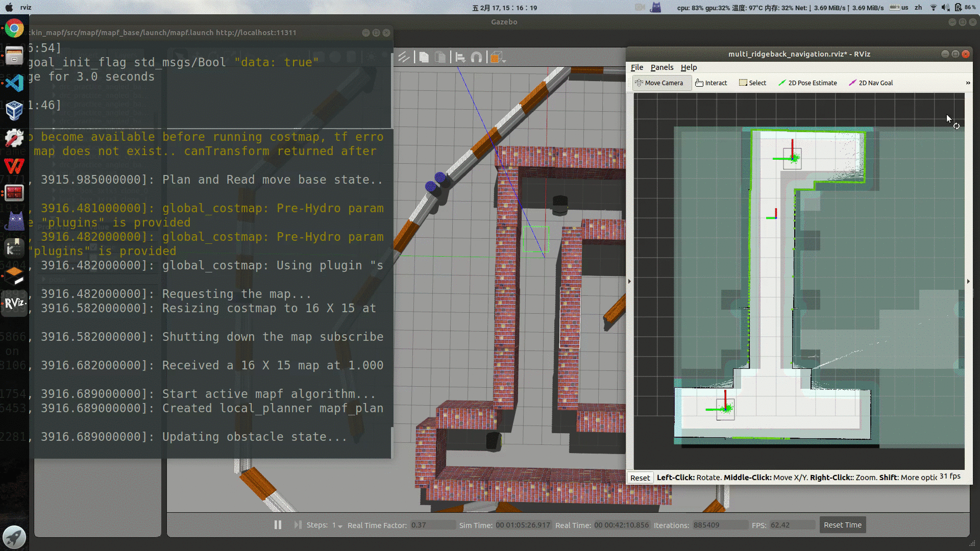
Task: Pause the Gazebo simulation
Action: pos(278,525)
